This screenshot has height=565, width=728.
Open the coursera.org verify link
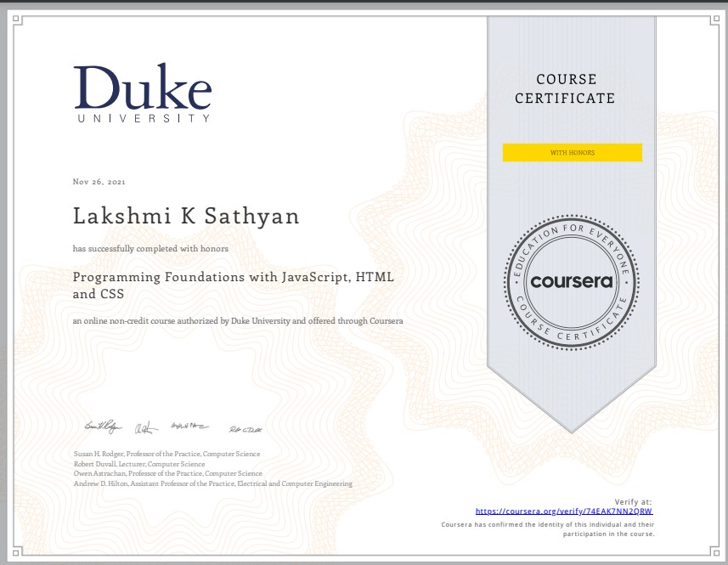pos(564,511)
